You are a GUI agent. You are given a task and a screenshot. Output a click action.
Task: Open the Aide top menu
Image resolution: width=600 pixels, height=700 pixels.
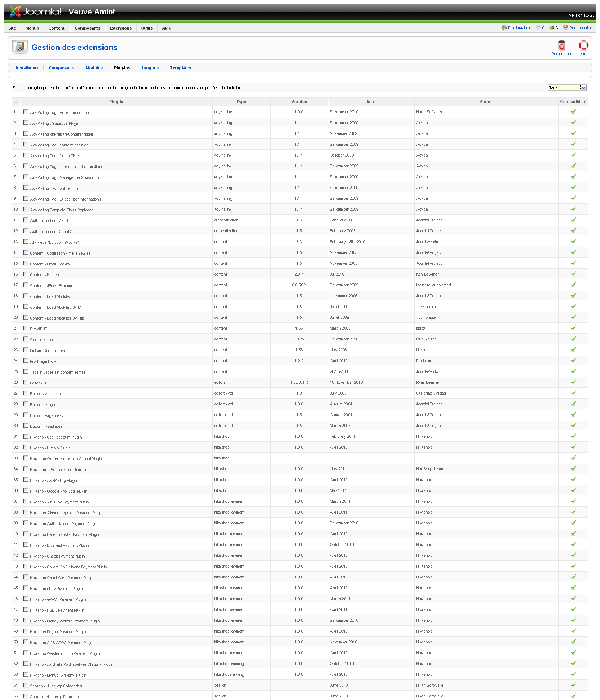(x=167, y=28)
